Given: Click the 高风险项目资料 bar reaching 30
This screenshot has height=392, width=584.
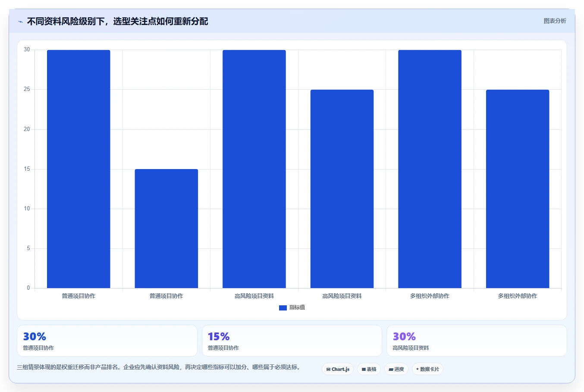Looking at the screenshot, I should tap(254, 169).
